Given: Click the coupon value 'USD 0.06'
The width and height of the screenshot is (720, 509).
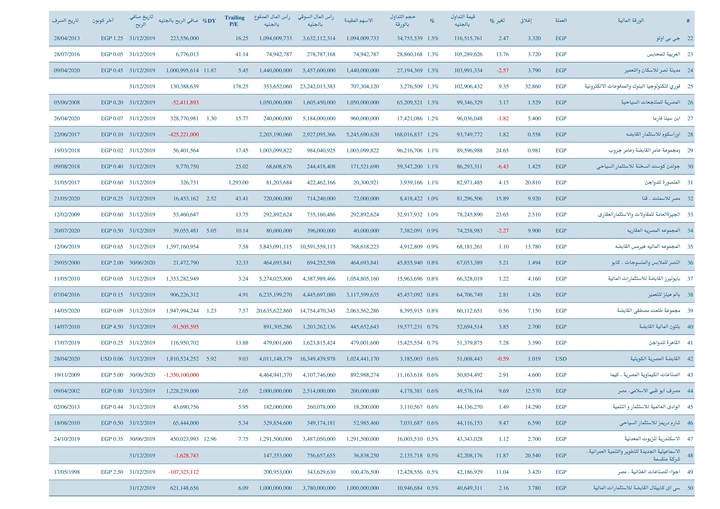Looking at the screenshot, I should coord(112,359).
